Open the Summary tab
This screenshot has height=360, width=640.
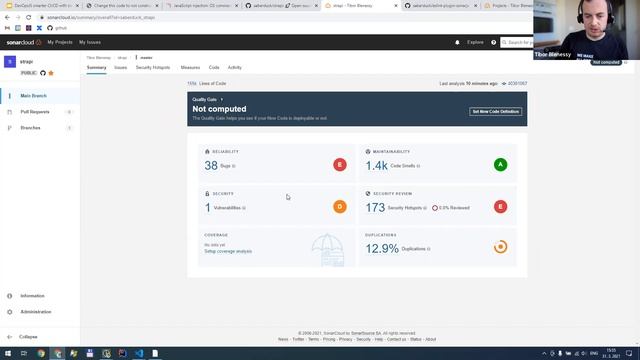pos(96,67)
